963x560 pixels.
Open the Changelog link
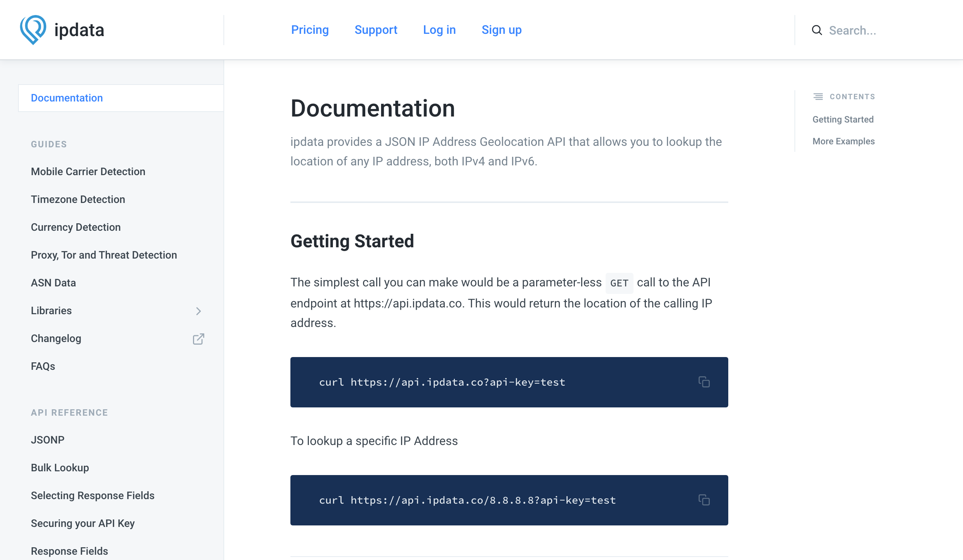click(x=56, y=339)
